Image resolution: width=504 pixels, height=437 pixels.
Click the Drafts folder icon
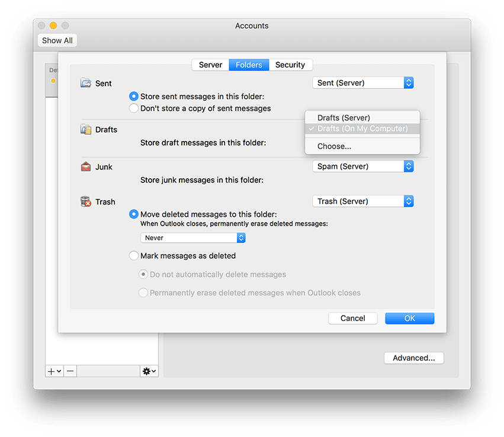[x=85, y=129]
